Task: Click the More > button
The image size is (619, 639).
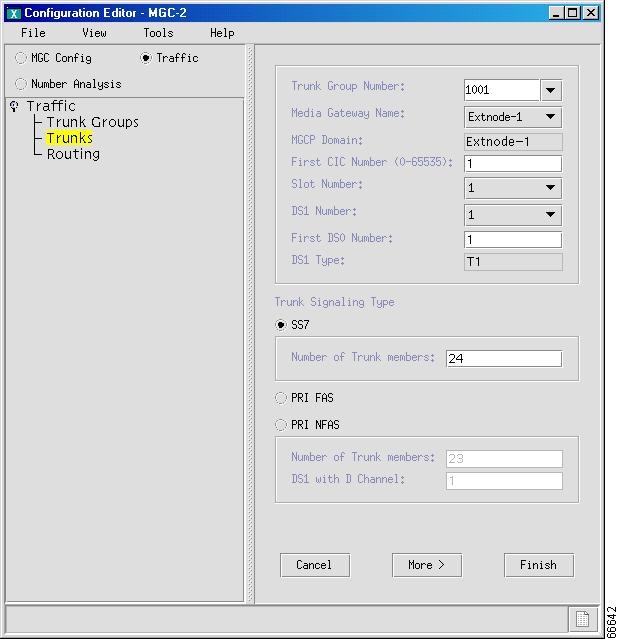Action: (427, 565)
